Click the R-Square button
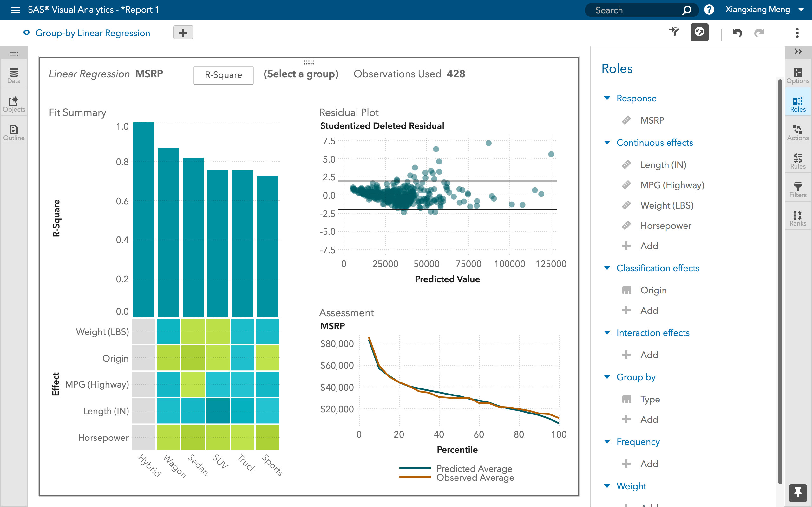The height and width of the screenshot is (507, 812). (223, 75)
